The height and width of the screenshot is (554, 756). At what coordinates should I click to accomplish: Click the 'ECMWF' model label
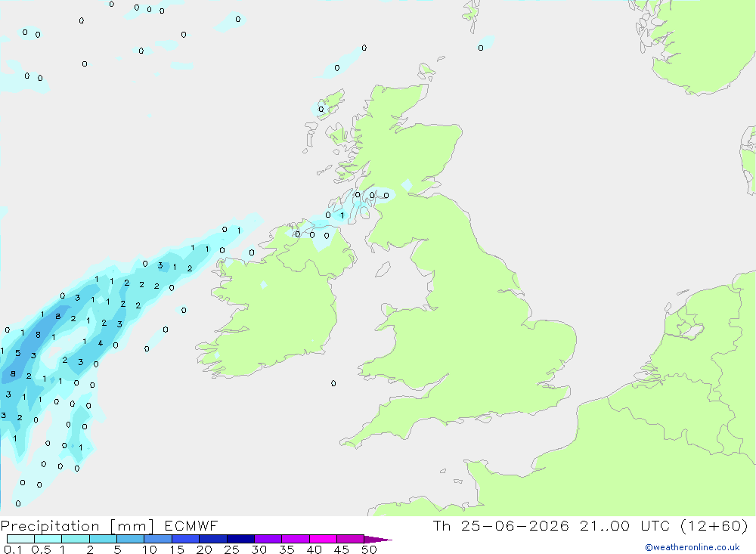(x=191, y=525)
